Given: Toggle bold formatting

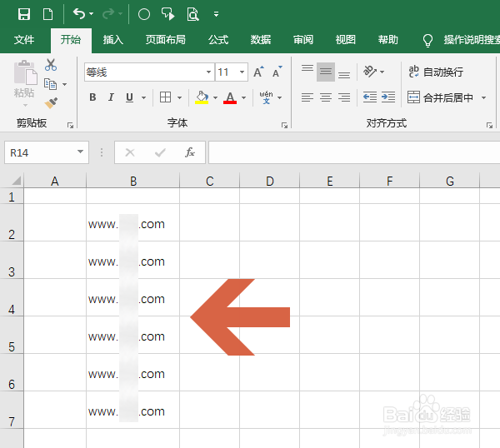Looking at the screenshot, I should click(x=92, y=97).
